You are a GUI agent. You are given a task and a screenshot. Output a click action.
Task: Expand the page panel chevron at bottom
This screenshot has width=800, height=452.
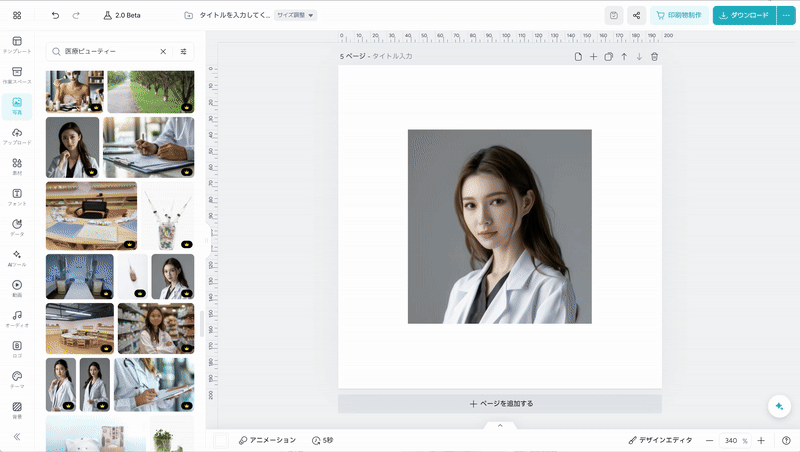500,425
